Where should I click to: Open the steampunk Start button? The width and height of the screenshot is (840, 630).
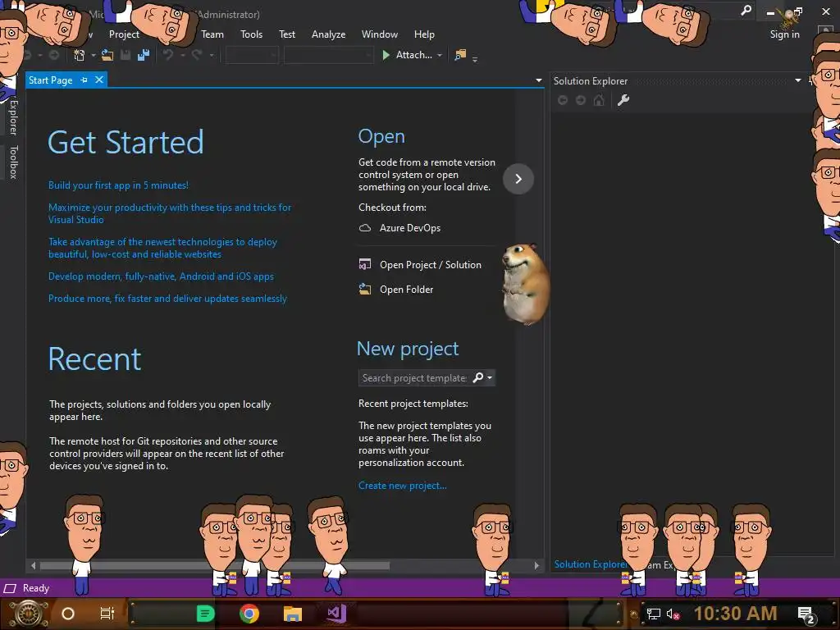28,614
